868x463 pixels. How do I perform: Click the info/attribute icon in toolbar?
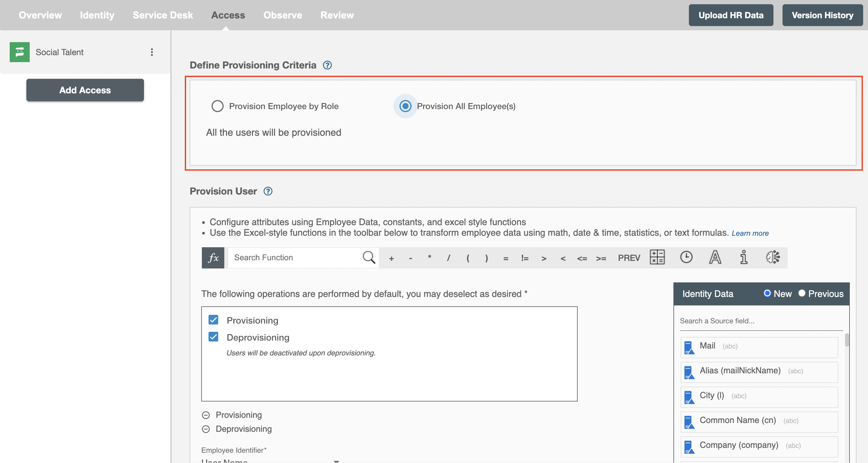coord(745,257)
